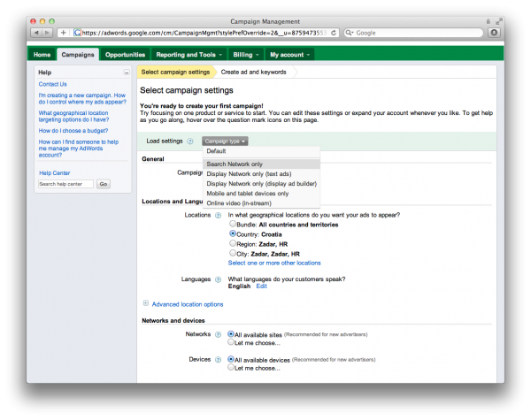Reload the page using the refresh icon
The width and height of the screenshot is (531, 420).
[334, 33]
